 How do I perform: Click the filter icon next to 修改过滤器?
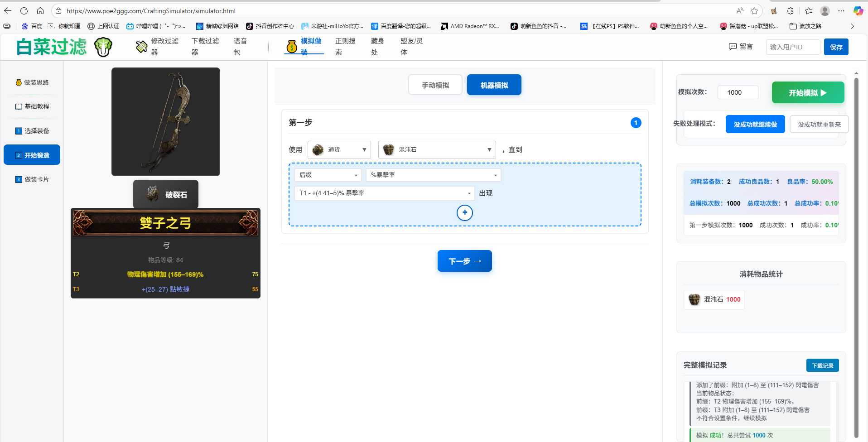(x=142, y=46)
